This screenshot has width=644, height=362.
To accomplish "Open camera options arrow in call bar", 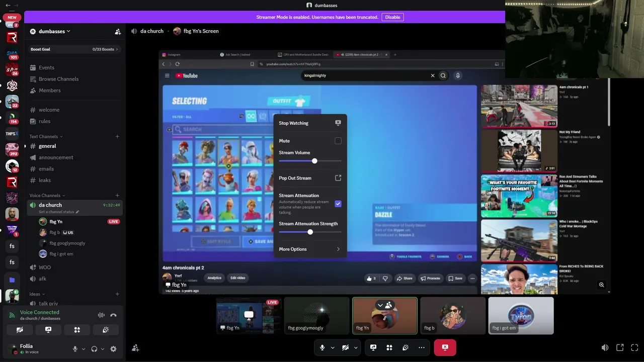I will pos(356,347).
